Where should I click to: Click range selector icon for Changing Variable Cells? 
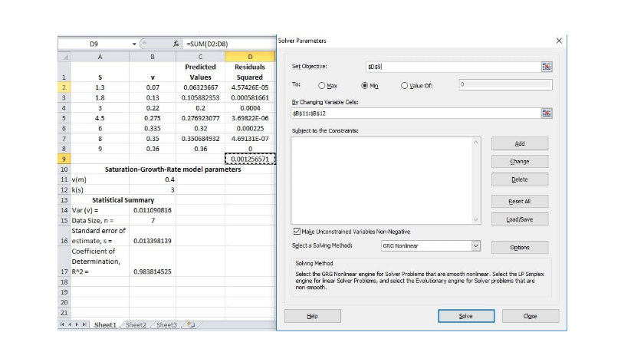547,114
